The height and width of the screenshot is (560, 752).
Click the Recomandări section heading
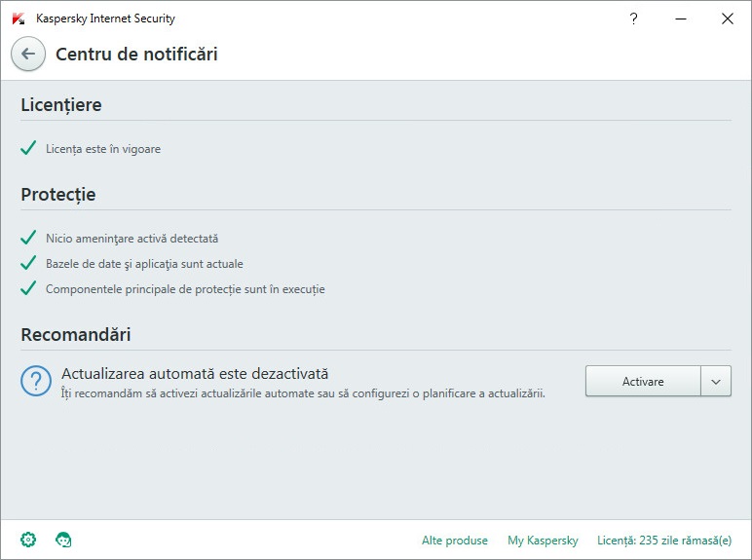(x=76, y=335)
